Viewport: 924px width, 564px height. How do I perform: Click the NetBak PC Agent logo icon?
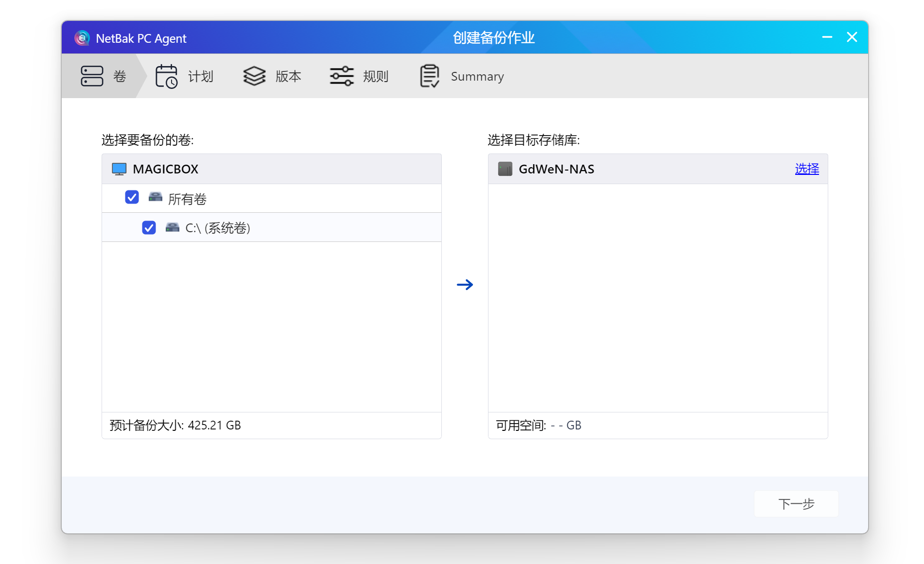click(82, 38)
